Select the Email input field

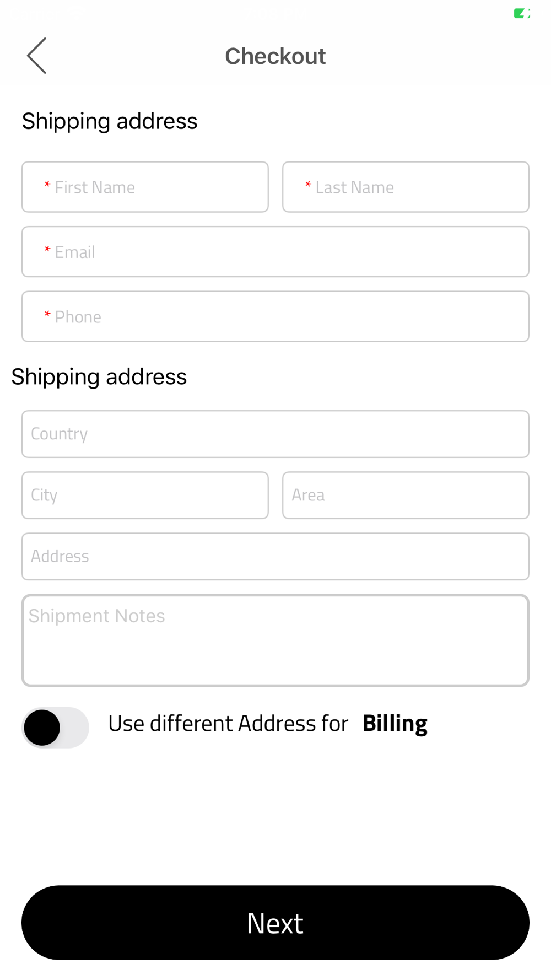pyautogui.click(x=275, y=252)
